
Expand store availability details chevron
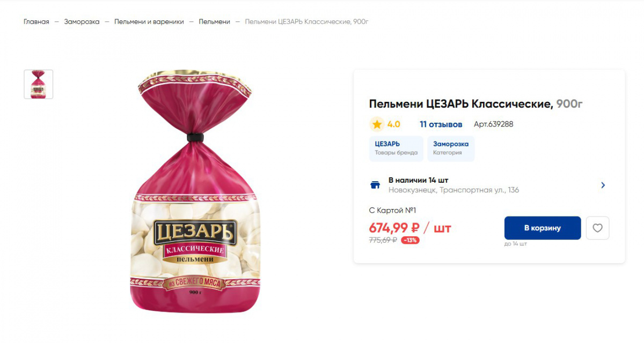(603, 185)
